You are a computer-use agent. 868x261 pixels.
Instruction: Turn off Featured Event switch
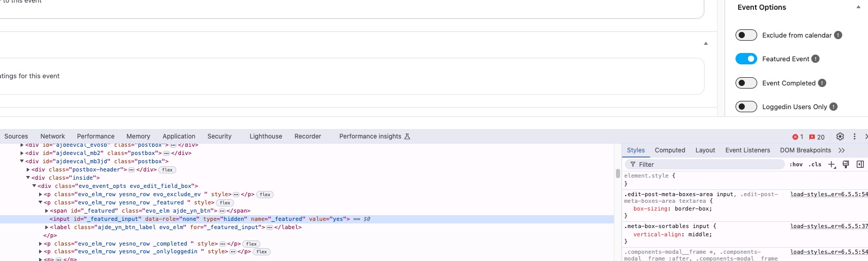tap(746, 59)
